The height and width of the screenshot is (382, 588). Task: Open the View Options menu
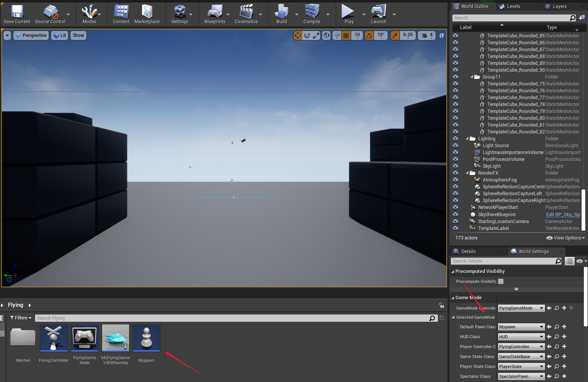[566, 238]
